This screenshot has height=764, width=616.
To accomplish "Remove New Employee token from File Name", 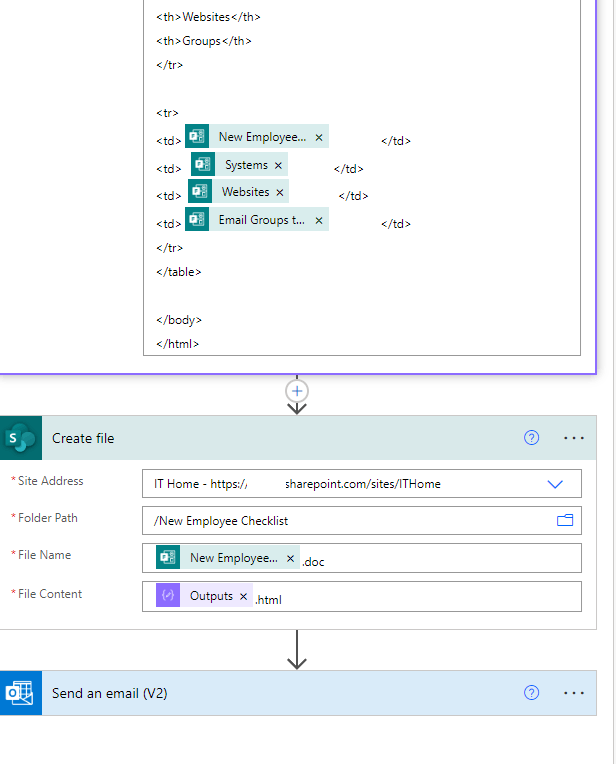I will click(290, 558).
